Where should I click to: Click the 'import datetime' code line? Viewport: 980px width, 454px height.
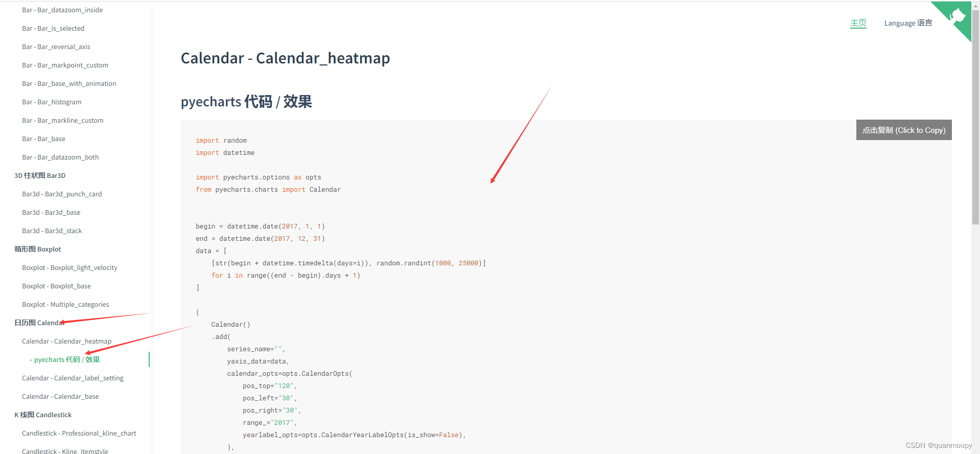(x=225, y=152)
